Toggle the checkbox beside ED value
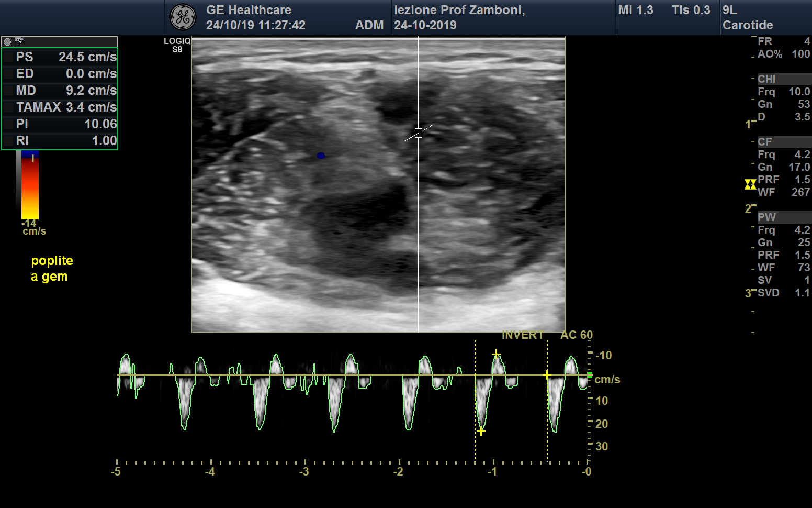Screen dimensions: 812x508 8,74
